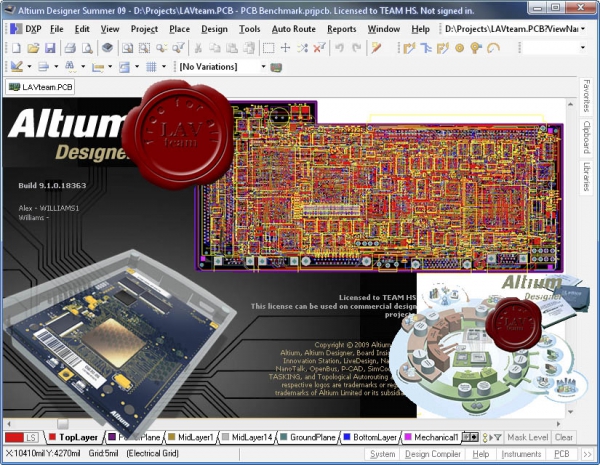This screenshot has height=465, width=600.
Task: Clear the current filter icon
Action: 319,48
